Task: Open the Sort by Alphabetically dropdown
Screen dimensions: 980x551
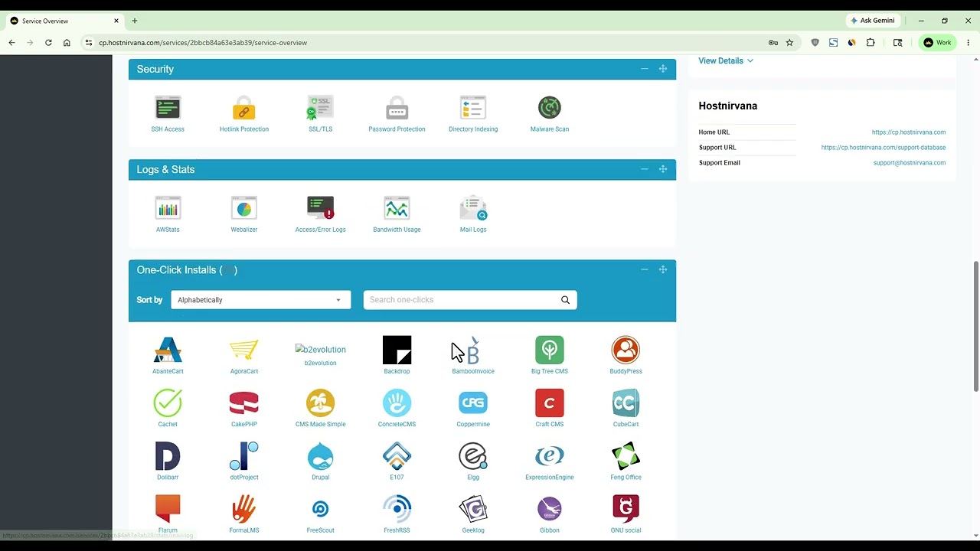Action: click(260, 300)
